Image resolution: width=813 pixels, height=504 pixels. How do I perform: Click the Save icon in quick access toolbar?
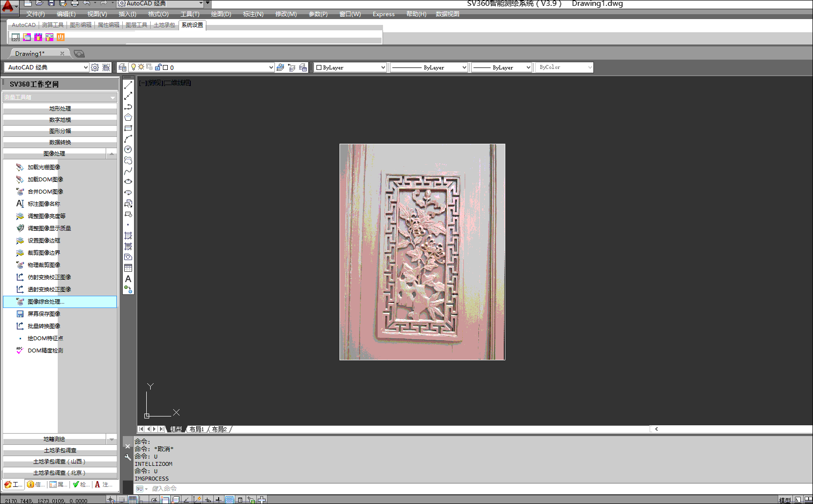pyautogui.click(x=51, y=3)
